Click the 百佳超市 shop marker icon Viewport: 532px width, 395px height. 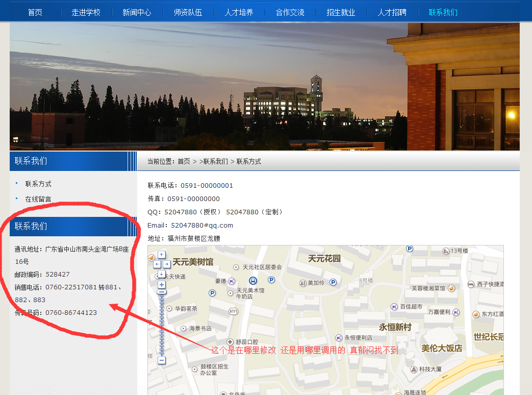pyautogui.click(x=394, y=307)
